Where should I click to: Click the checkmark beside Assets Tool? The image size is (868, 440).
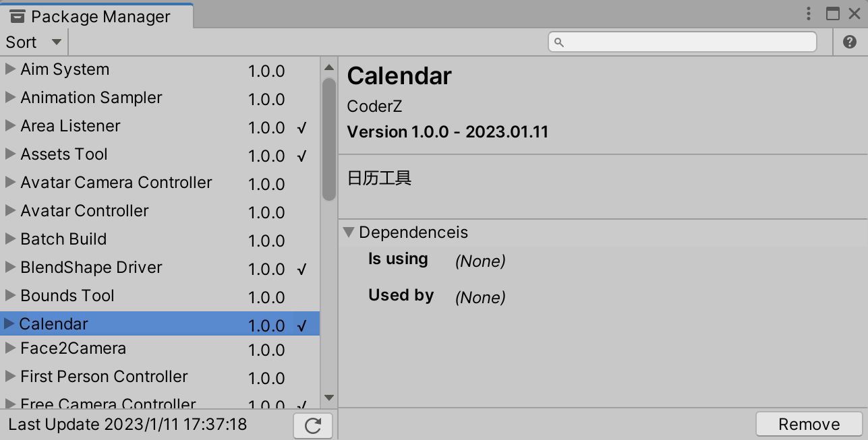click(x=302, y=156)
